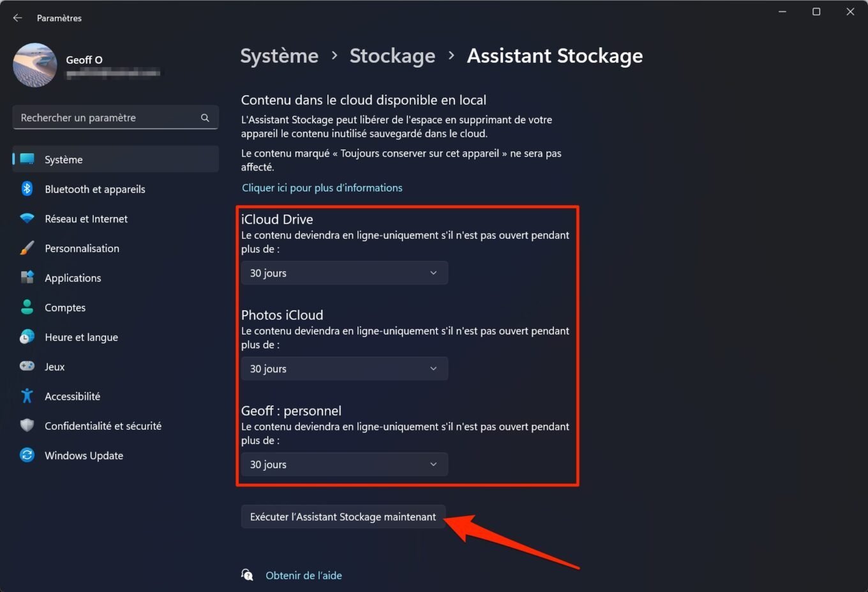868x592 pixels.
Task: Open Accessibilité settings
Action: [x=116, y=396]
